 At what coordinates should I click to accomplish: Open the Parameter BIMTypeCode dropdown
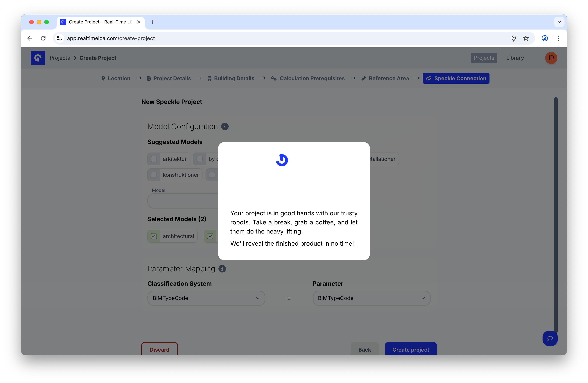click(371, 298)
